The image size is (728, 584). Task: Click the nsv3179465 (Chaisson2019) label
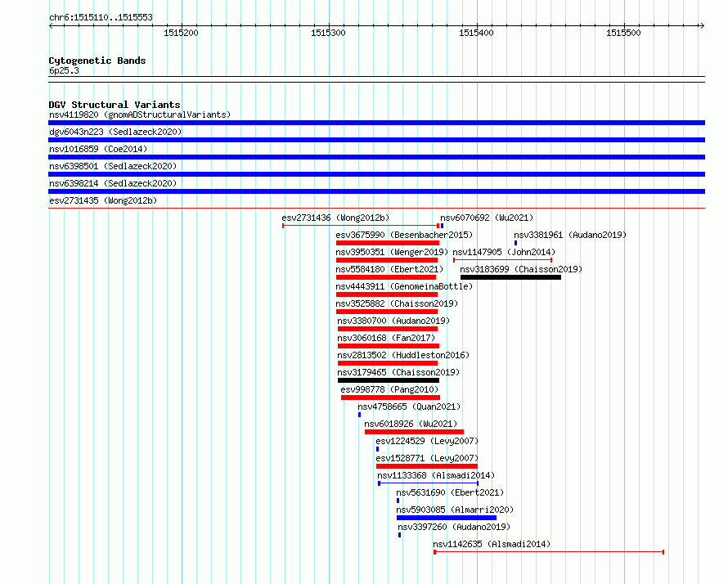398,372
